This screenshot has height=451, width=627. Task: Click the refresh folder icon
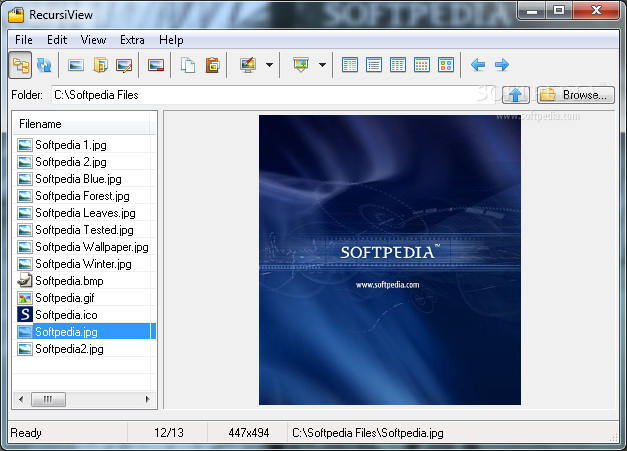tap(44, 65)
